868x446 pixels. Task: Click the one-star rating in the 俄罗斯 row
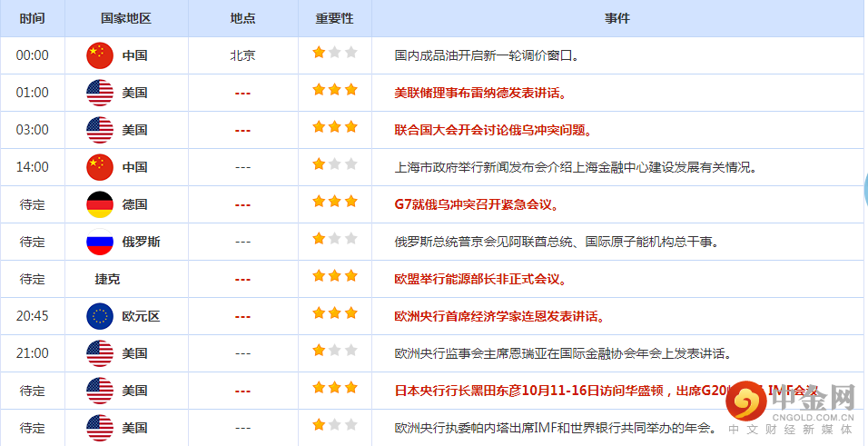pyautogui.click(x=335, y=239)
